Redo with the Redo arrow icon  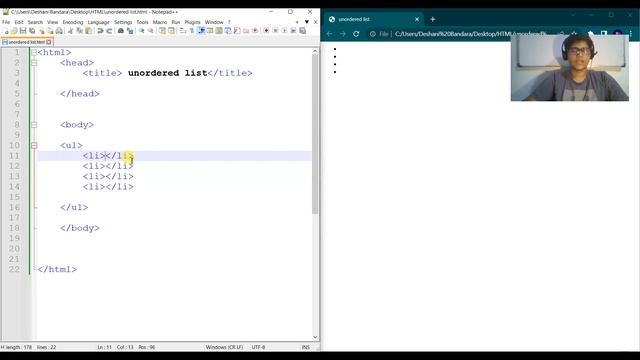tap(109, 31)
